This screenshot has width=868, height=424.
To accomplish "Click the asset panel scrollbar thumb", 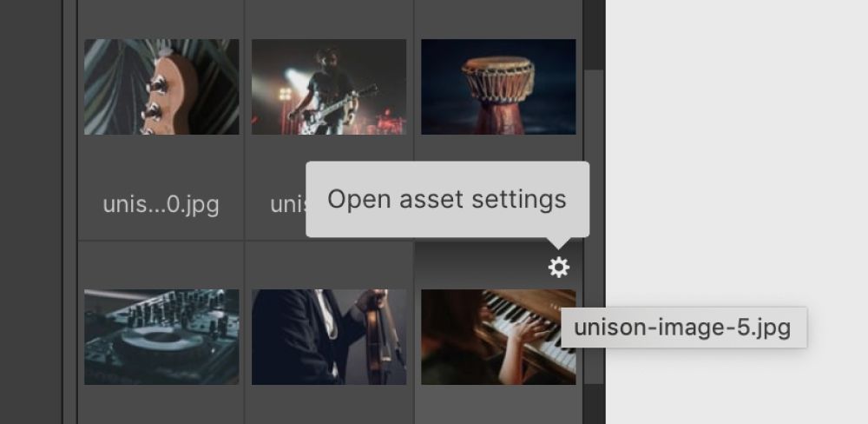I will point(594,228).
